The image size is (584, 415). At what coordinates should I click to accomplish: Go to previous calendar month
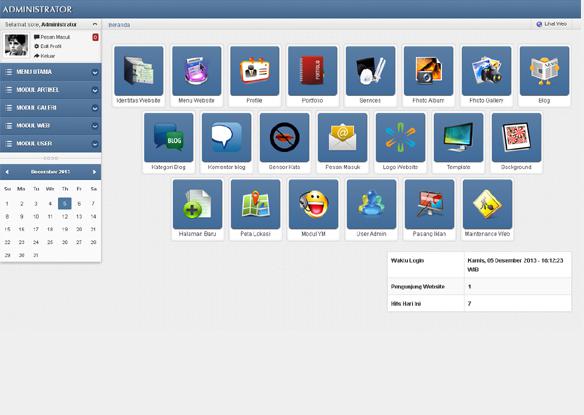tap(7, 172)
